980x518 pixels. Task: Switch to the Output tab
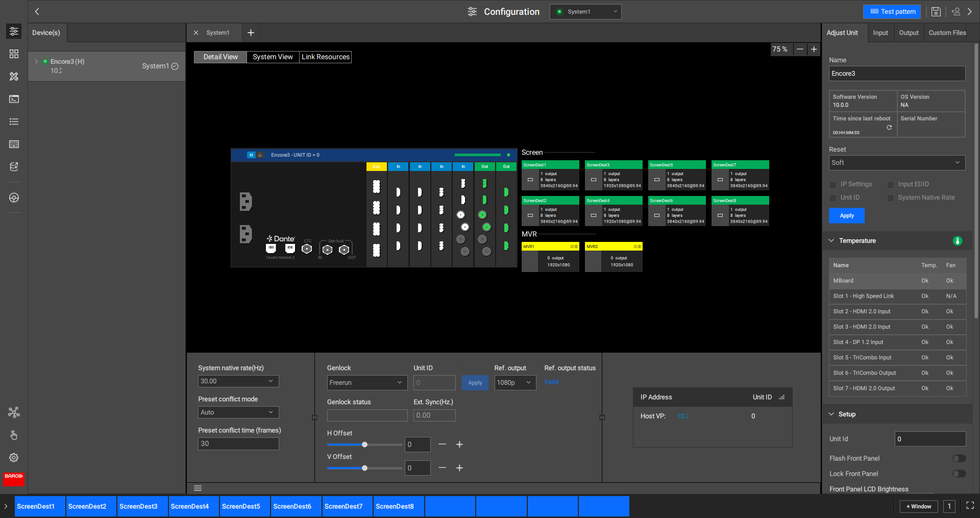(x=909, y=33)
